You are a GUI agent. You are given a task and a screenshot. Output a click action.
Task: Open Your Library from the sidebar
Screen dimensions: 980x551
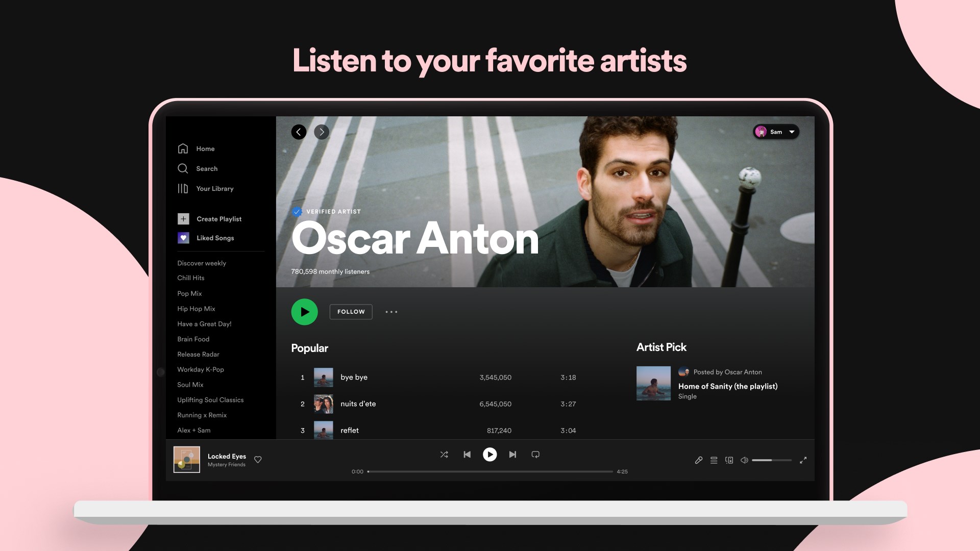[183, 188]
